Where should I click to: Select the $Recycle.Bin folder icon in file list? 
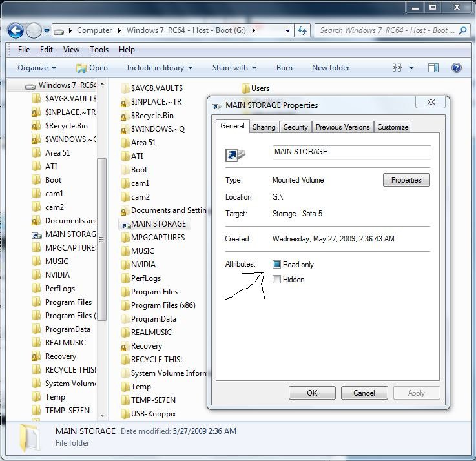click(x=123, y=116)
